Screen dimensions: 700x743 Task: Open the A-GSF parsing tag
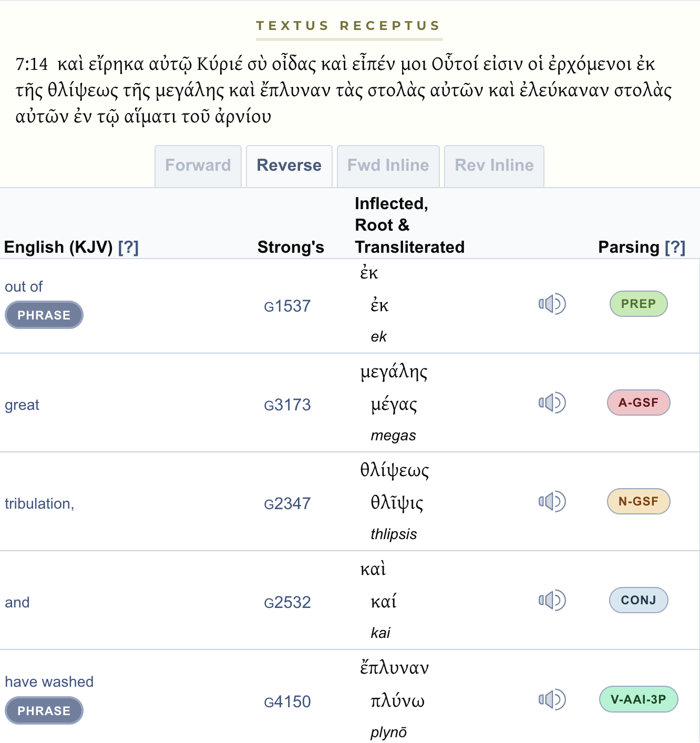(639, 403)
